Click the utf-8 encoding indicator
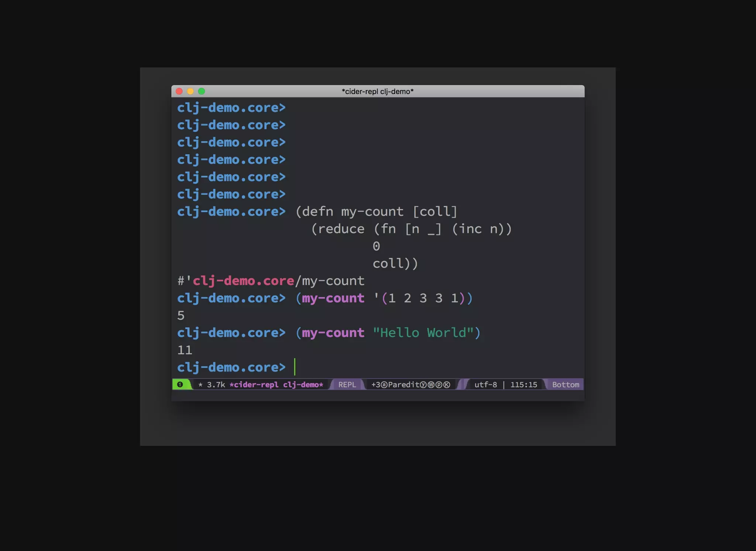This screenshot has height=551, width=756. click(485, 385)
